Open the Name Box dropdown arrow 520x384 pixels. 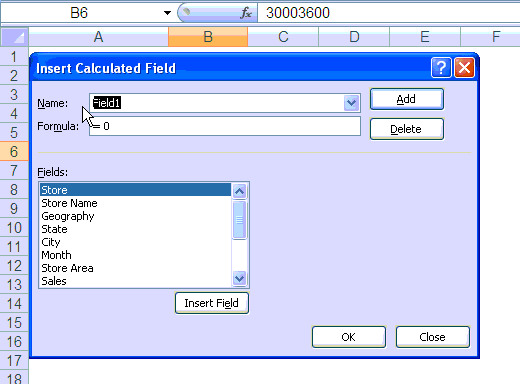tap(167, 13)
